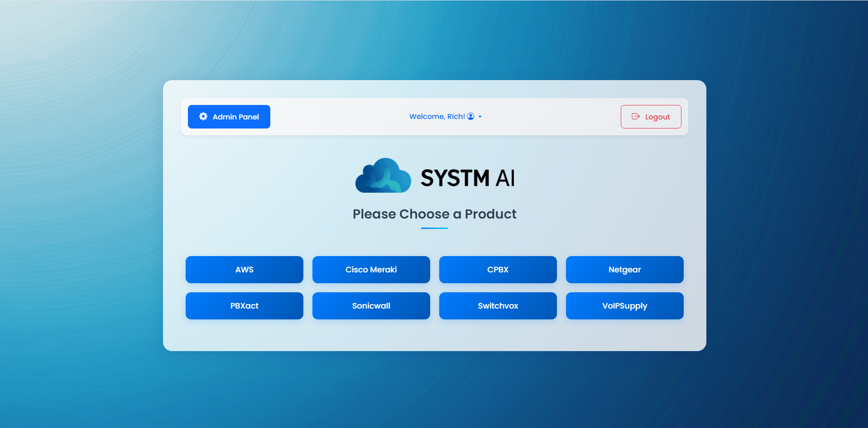Expand the user dropdown caret arrow
Image resolution: width=868 pixels, height=428 pixels.
pyautogui.click(x=480, y=117)
